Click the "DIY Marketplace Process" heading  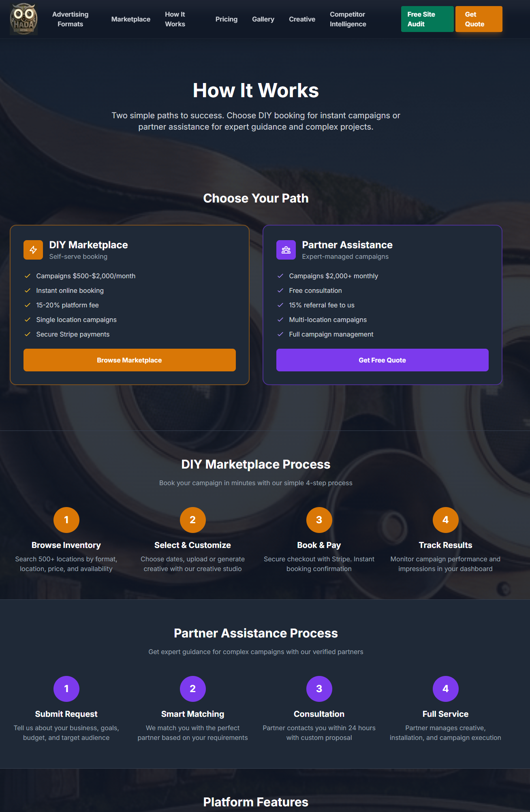click(256, 465)
